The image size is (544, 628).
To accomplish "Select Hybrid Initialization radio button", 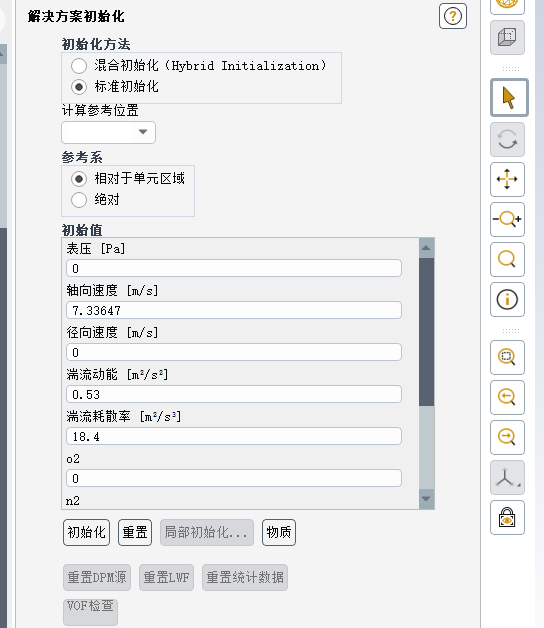I will click(x=79, y=66).
